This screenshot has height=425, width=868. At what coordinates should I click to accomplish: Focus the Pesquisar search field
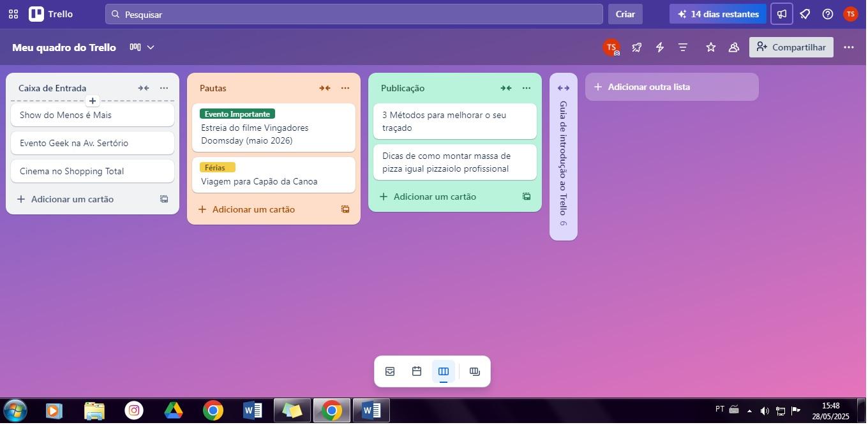(x=354, y=14)
